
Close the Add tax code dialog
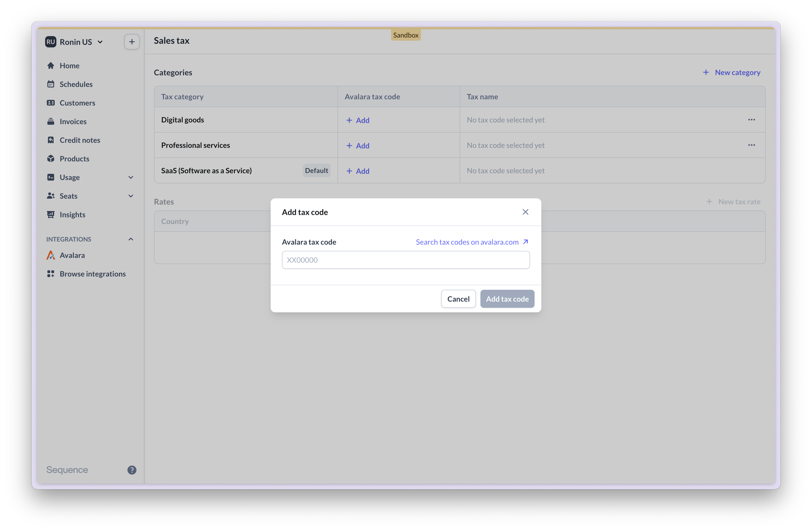pyautogui.click(x=525, y=212)
